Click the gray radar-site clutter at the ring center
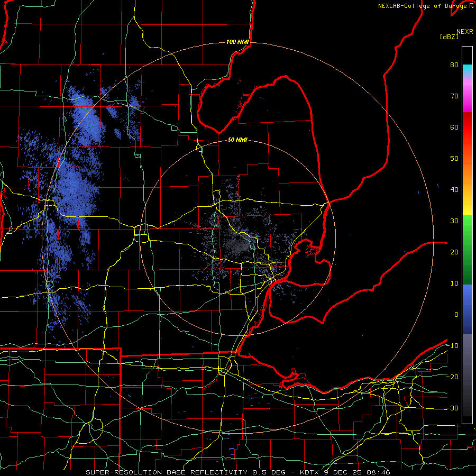This screenshot has width=476, height=476. coord(239,245)
